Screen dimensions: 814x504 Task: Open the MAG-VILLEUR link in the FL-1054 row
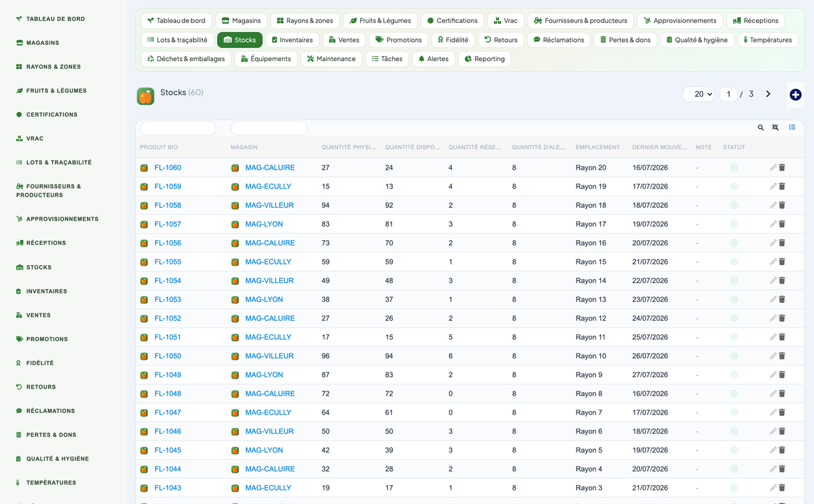(269, 281)
